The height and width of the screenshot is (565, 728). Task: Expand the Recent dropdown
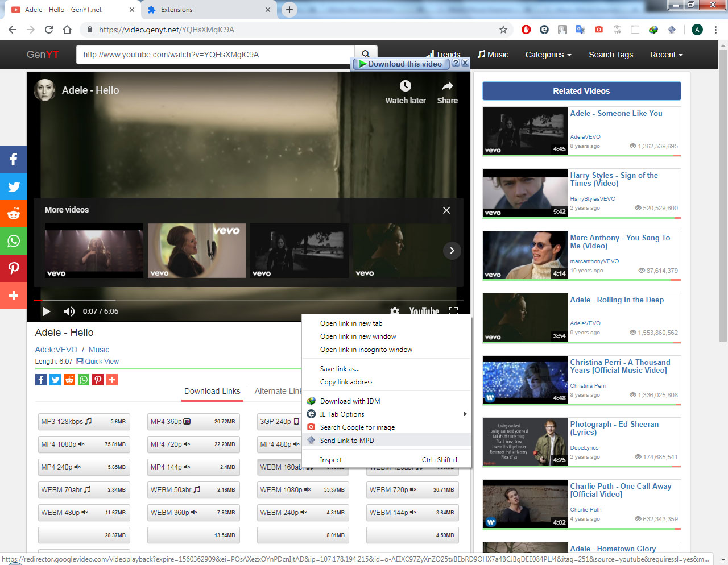pyautogui.click(x=666, y=55)
